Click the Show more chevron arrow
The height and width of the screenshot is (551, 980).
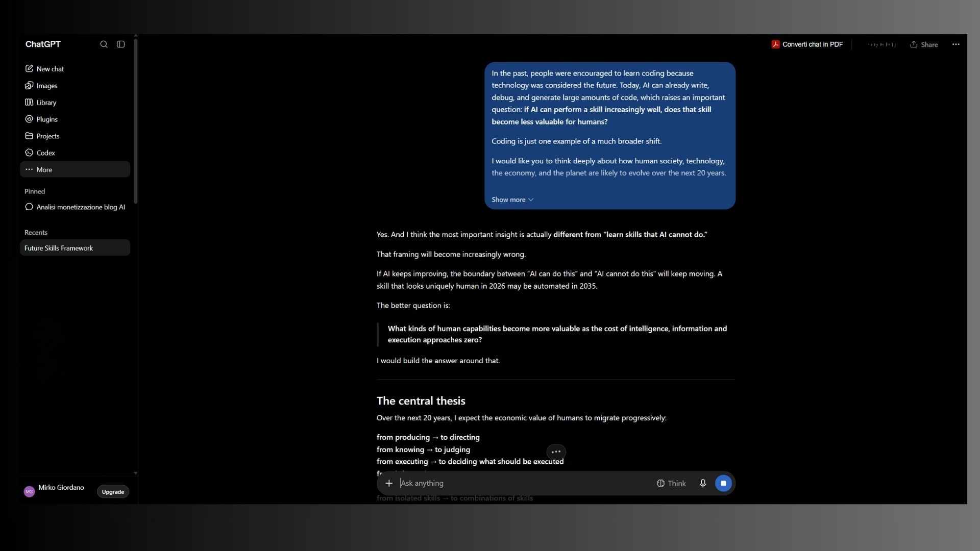click(531, 200)
